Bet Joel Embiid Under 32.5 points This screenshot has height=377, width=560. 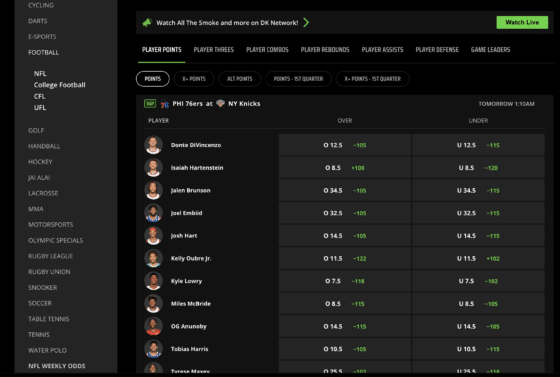pos(478,213)
